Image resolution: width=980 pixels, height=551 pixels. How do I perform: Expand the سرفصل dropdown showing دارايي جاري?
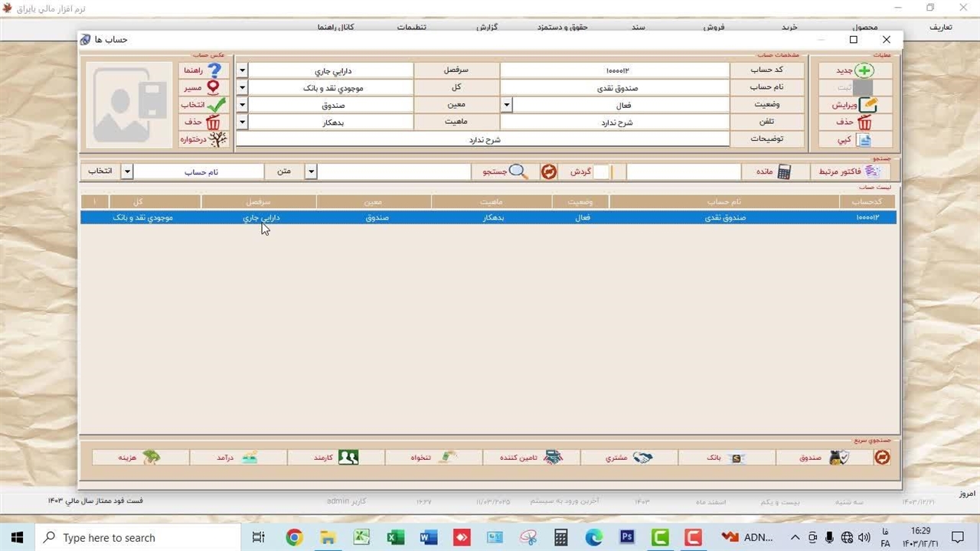point(242,70)
